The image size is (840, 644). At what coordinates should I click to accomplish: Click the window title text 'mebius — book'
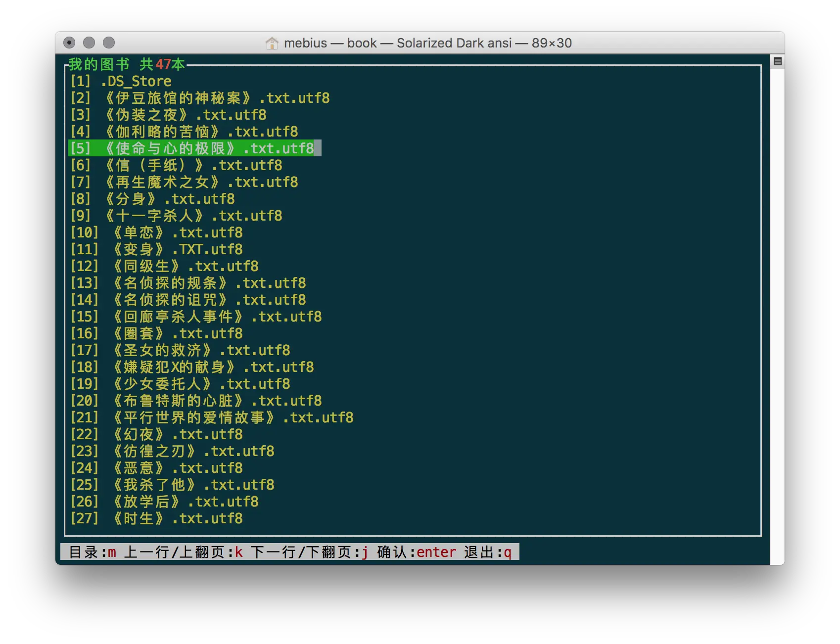(x=330, y=43)
